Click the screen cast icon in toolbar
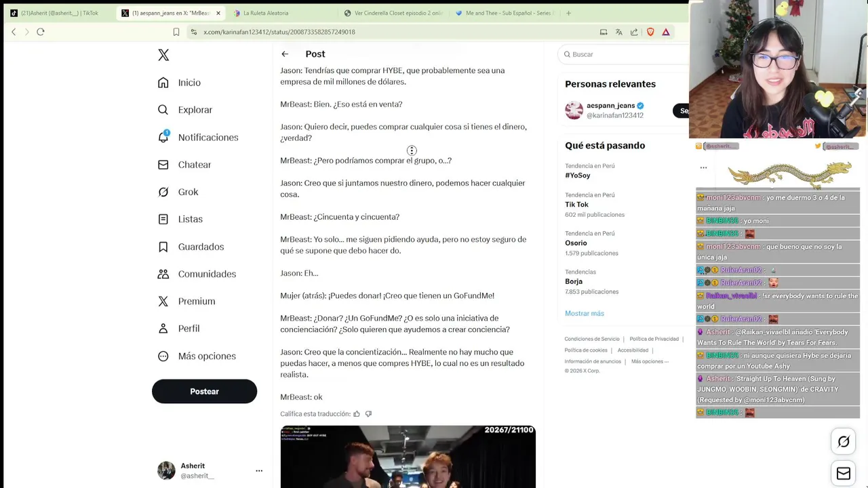 click(x=604, y=32)
